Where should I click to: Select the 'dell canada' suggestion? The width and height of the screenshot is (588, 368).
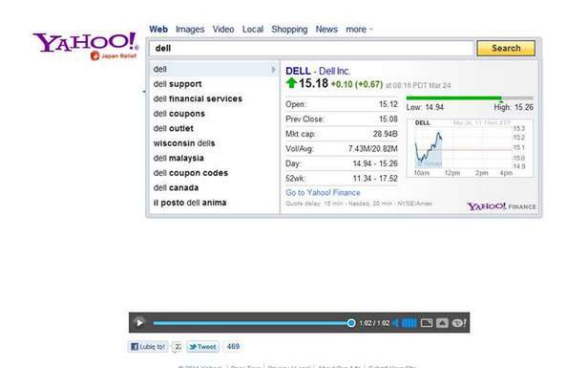214,187
